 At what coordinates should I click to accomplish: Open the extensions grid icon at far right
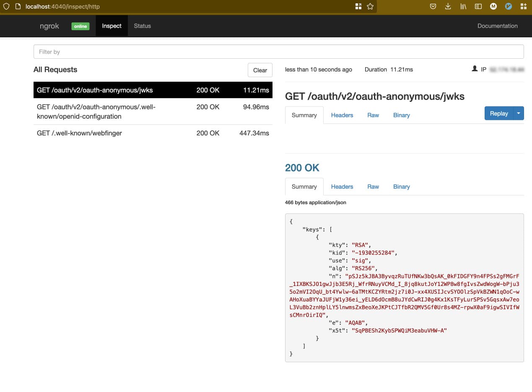coord(523,6)
